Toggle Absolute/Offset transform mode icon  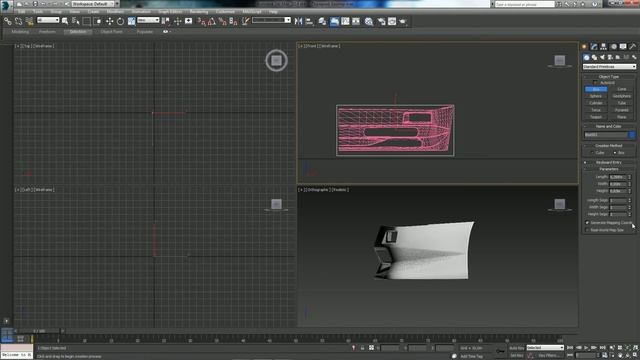[x=371, y=348]
